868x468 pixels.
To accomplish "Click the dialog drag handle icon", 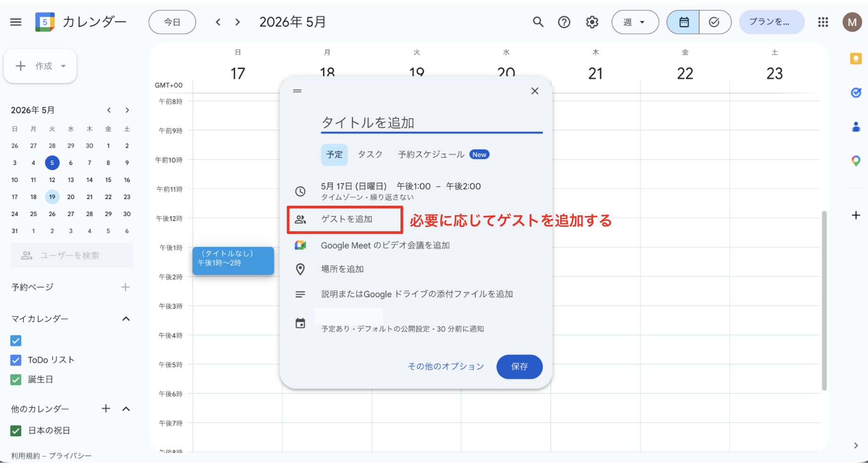I will pyautogui.click(x=297, y=91).
